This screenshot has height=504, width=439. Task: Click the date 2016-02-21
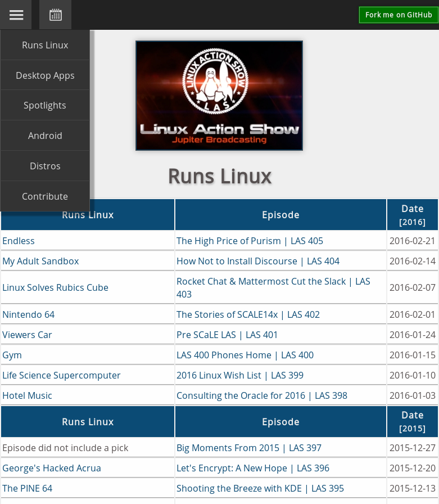click(413, 241)
